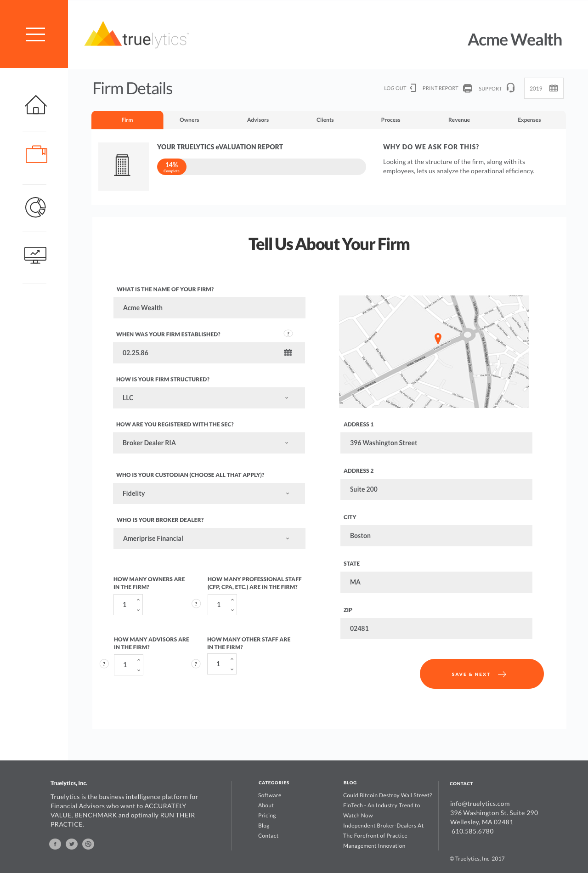This screenshot has width=588, height=873.
Task: Open the Software footer link
Action: click(x=270, y=795)
